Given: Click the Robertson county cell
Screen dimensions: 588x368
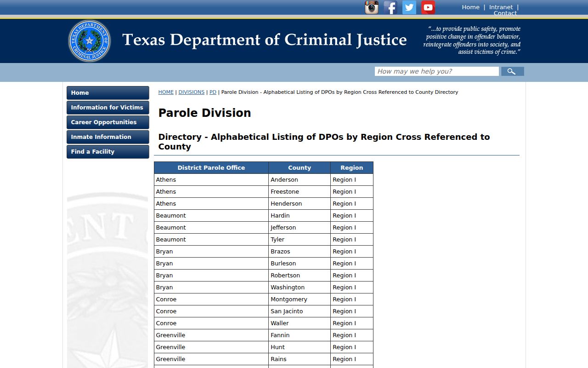Looking at the screenshot, I should pos(300,276).
